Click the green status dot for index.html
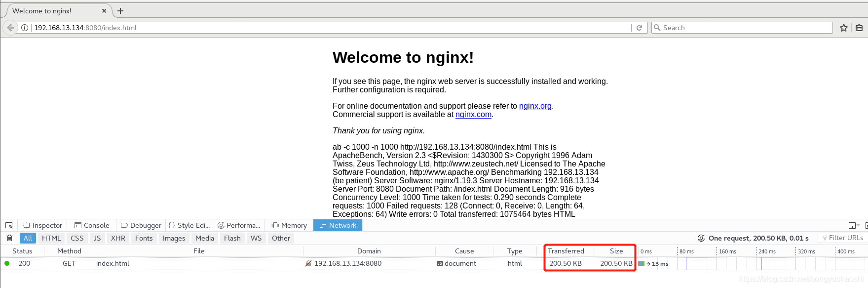The image size is (868, 288). pyautogui.click(x=7, y=263)
